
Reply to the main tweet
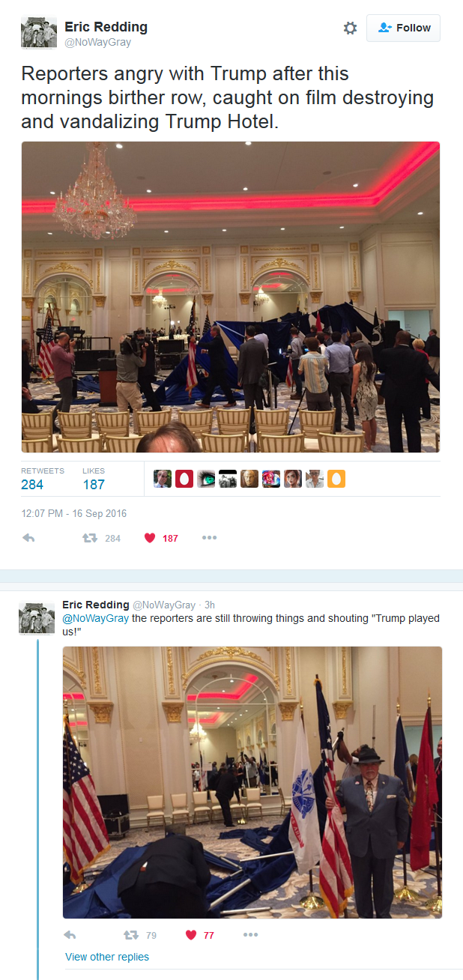[29, 538]
